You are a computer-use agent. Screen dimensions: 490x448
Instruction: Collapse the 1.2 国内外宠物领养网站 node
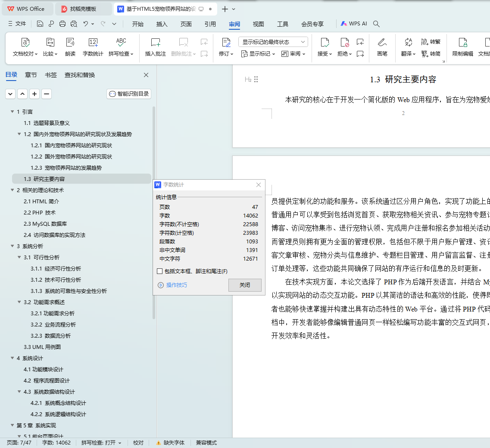coord(19,134)
